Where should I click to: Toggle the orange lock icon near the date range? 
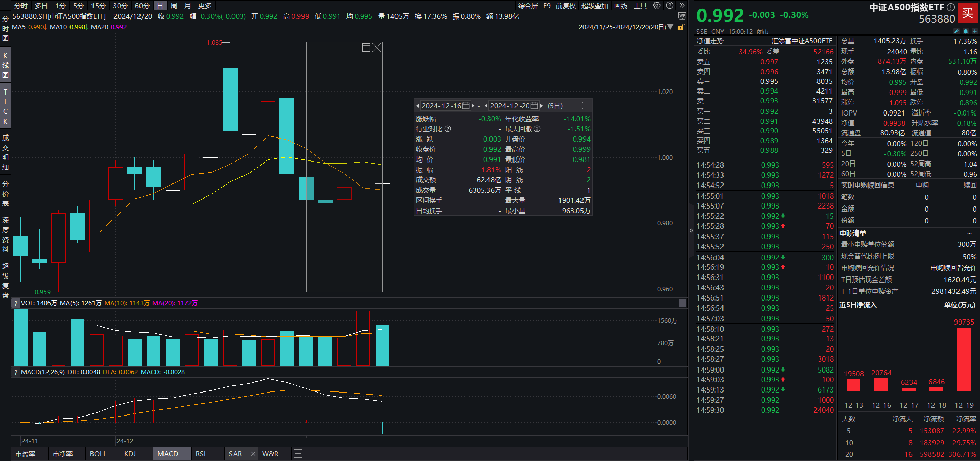680,27
